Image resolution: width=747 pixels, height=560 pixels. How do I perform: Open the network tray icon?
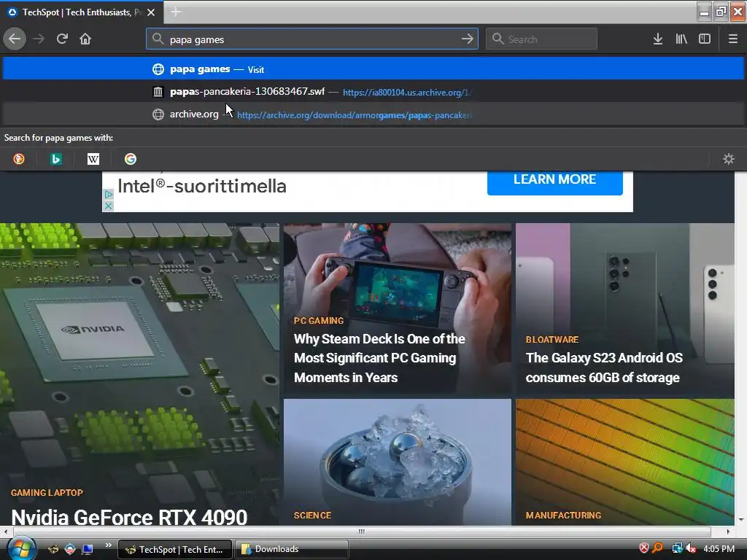coord(677,548)
